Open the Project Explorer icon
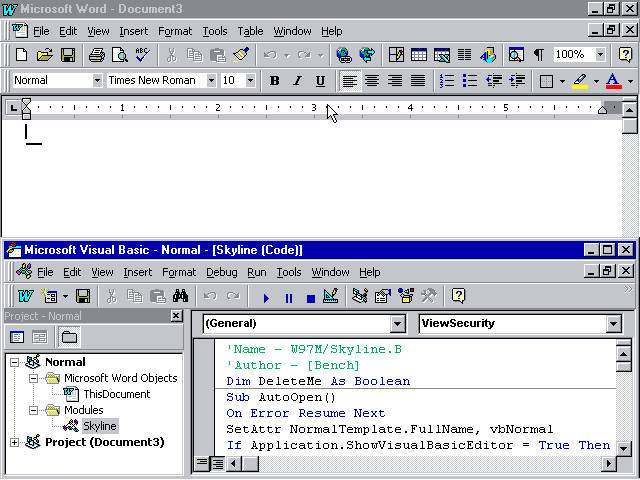Image resolution: width=640 pixels, height=480 pixels. (x=360, y=296)
